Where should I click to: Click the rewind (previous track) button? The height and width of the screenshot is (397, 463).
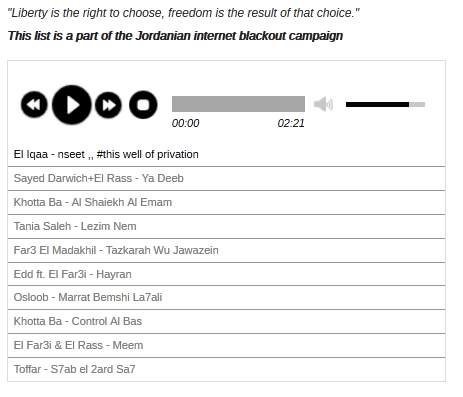[x=34, y=105]
